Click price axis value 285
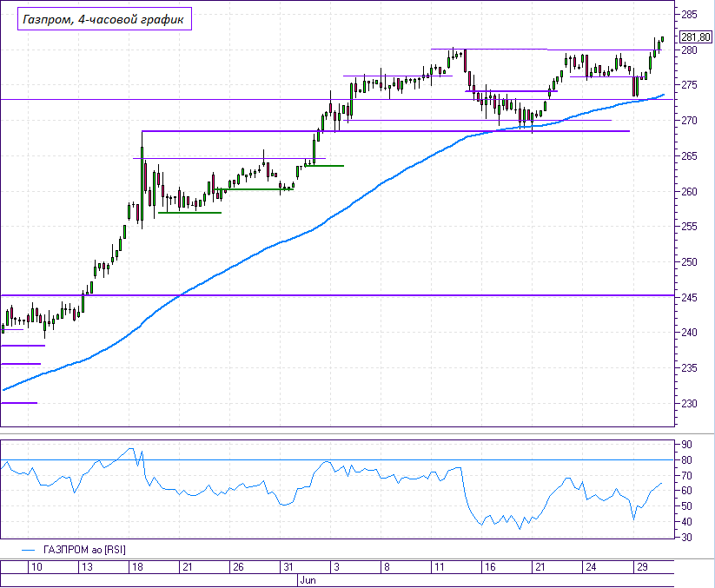This screenshot has width=715, height=588. 689,15
